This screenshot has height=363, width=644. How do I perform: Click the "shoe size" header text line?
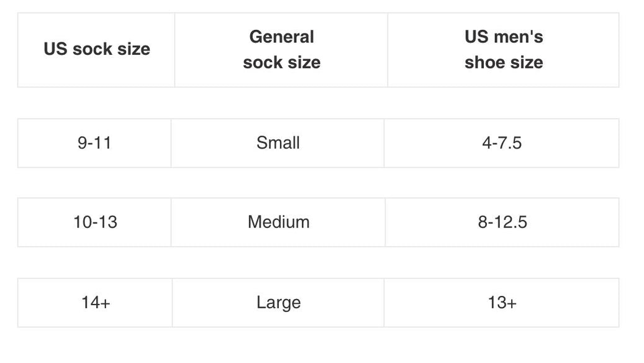[x=504, y=62]
